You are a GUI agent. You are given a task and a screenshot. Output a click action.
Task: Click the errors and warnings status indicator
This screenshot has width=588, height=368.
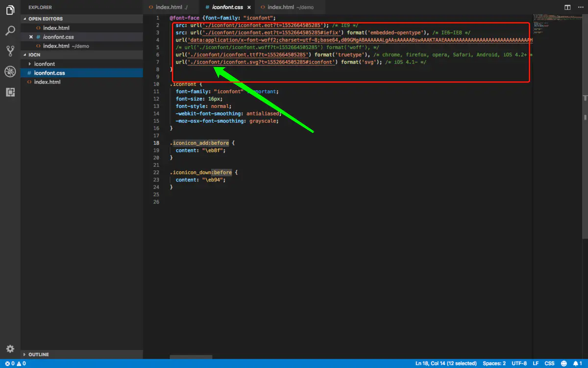pyautogui.click(x=15, y=364)
